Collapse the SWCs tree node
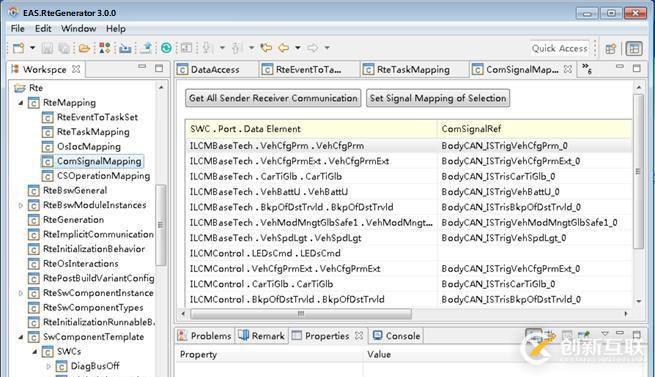 pyautogui.click(x=35, y=352)
